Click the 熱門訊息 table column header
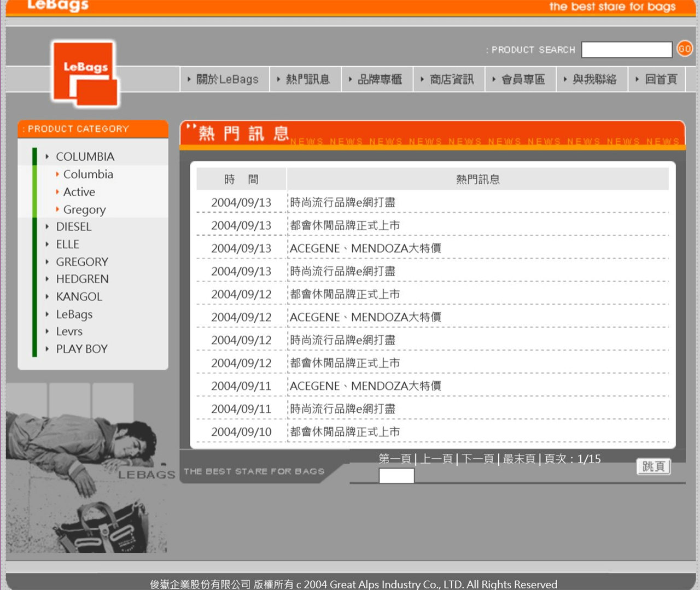The width and height of the screenshot is (700, 590). coord(478,179)
